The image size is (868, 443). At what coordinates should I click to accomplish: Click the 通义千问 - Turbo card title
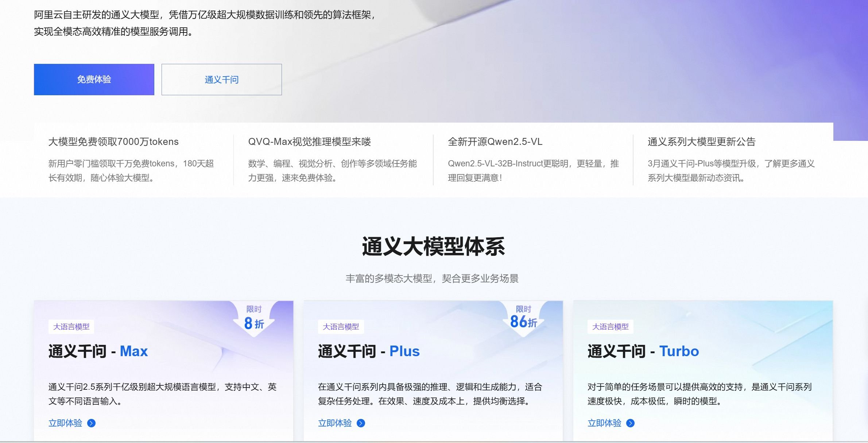[x=643, y=351]
